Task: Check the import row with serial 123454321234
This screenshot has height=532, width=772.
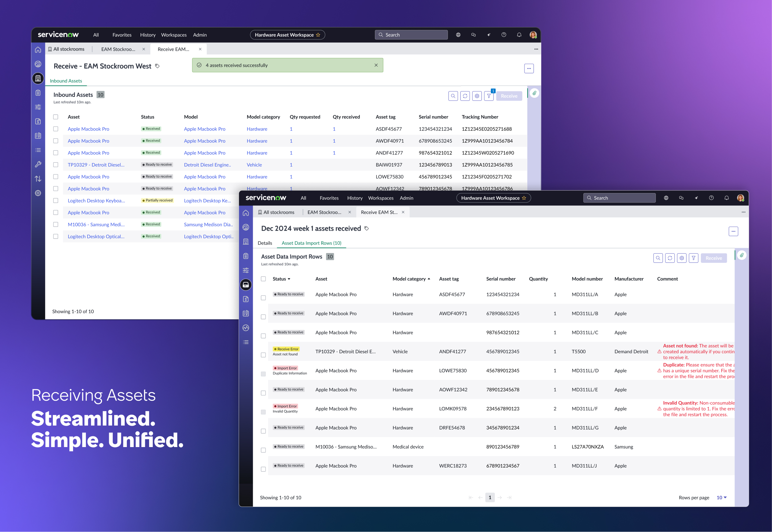Action: (x=263, y=298)
